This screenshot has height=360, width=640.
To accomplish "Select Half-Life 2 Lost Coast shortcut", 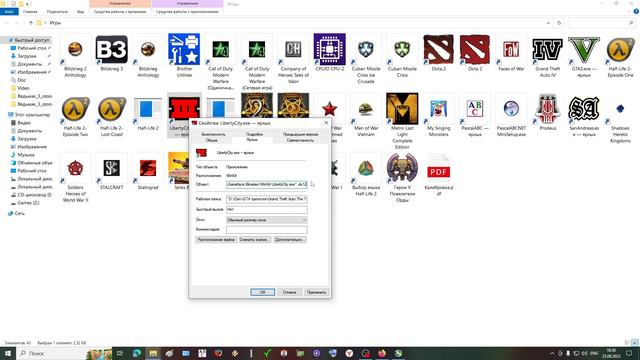I will coord(111,109).
